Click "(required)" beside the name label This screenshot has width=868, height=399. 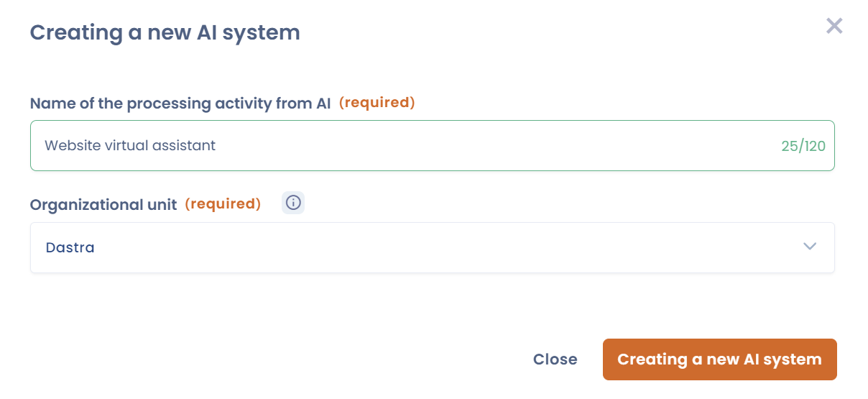coord(377,103)
